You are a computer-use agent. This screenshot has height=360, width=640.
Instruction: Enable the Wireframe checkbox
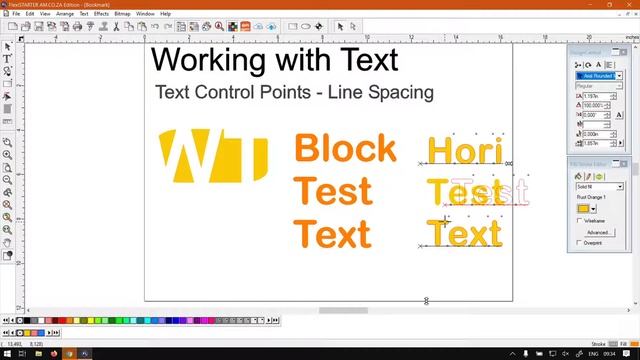coord(579,220)
